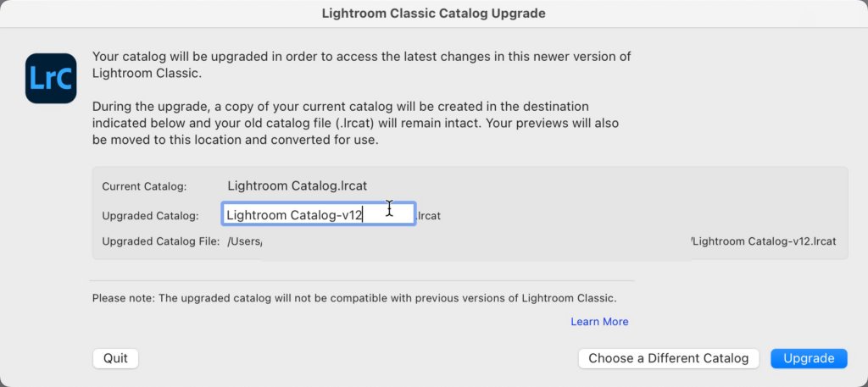Click the horizontal separator above the note

point(363,280)
